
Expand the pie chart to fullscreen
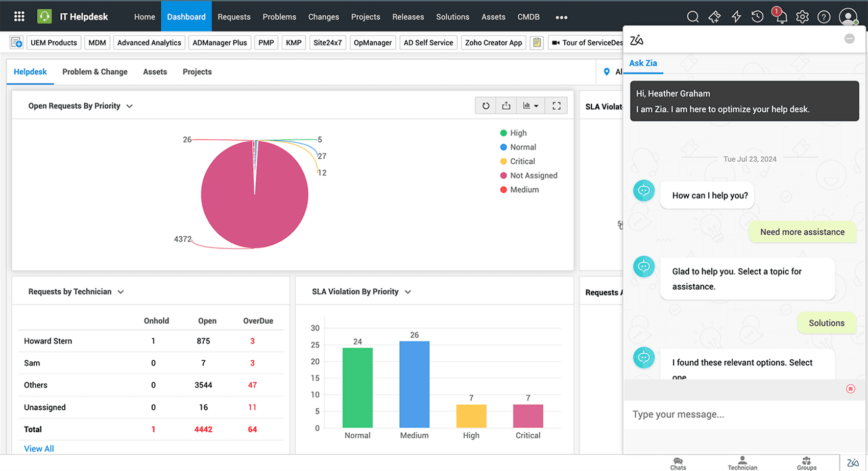click(556, 105)
